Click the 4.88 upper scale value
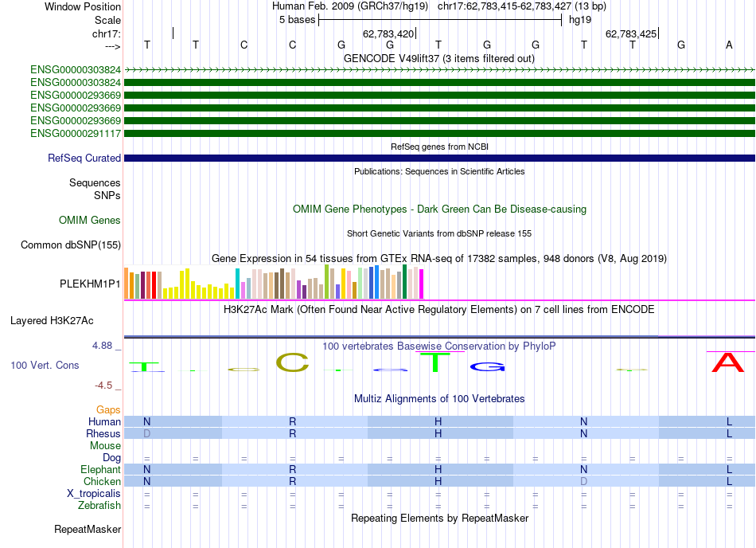Screen dimensions: 756x548 click(102, 346)
